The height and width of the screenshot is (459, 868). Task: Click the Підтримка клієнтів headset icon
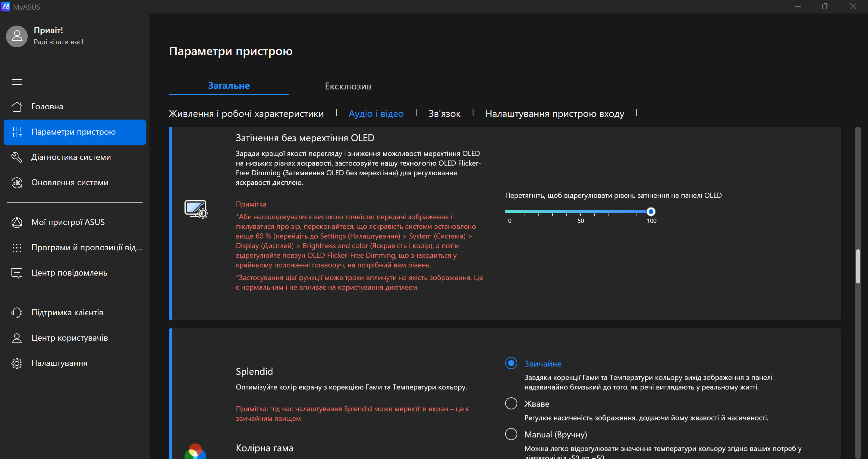coord(17,313)
